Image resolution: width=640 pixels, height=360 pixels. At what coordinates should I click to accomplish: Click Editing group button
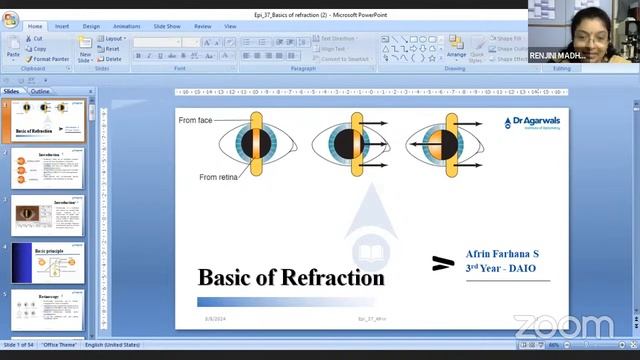pos(562,69)
